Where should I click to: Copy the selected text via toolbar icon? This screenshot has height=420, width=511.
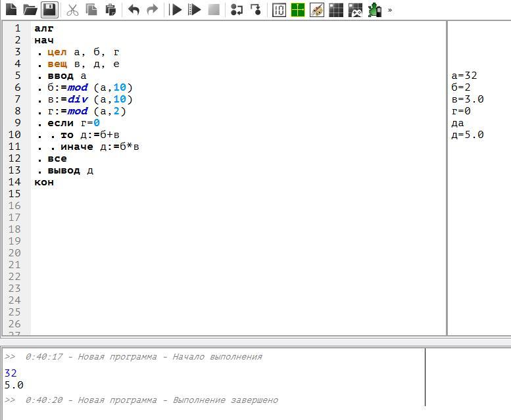coord(91,10)
